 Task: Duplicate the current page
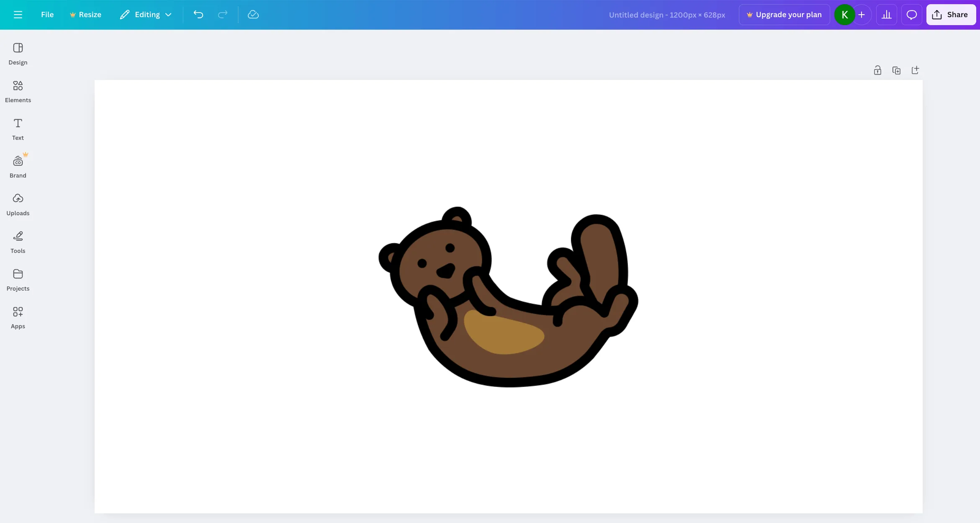coord(896,70)
